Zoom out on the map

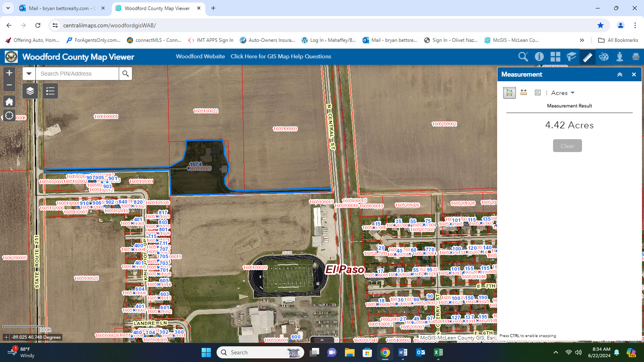(x=9, y=85)
